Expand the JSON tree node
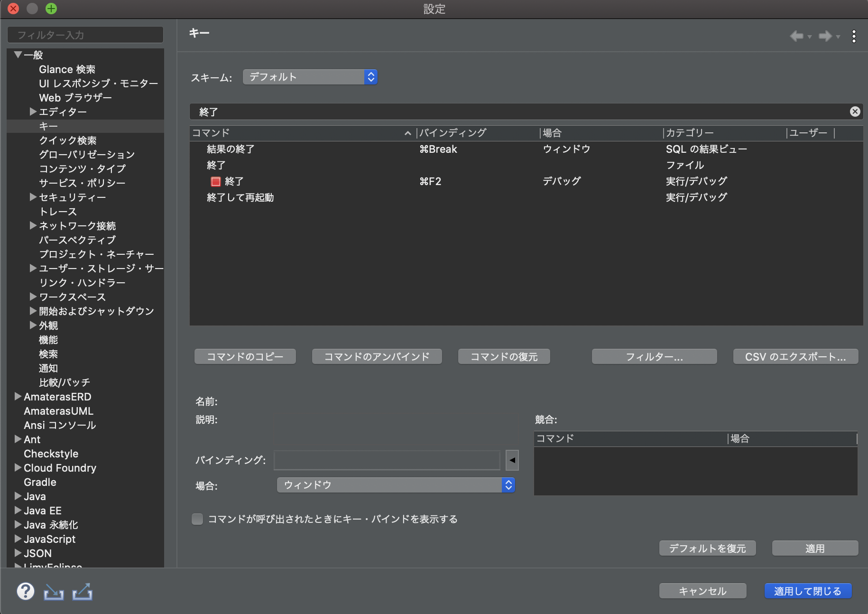This screenshot has height=614, width=868. coord(18,553)
